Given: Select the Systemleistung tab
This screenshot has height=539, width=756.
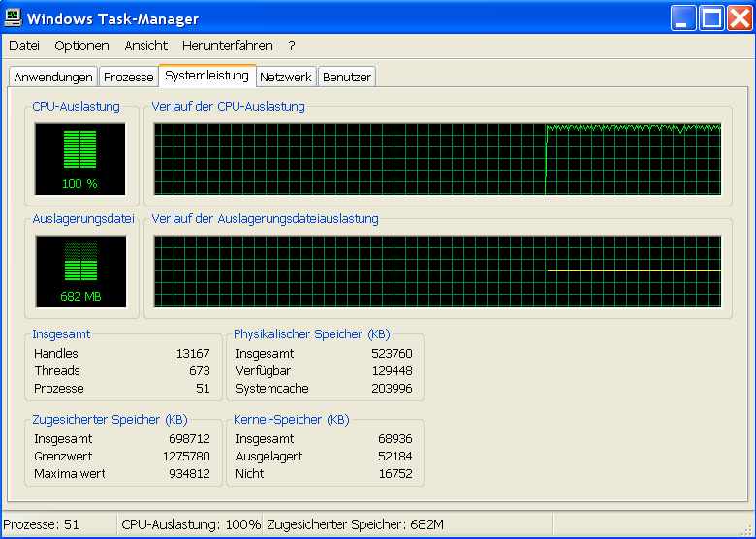Looking at the screenshot, I should point(206,76).
